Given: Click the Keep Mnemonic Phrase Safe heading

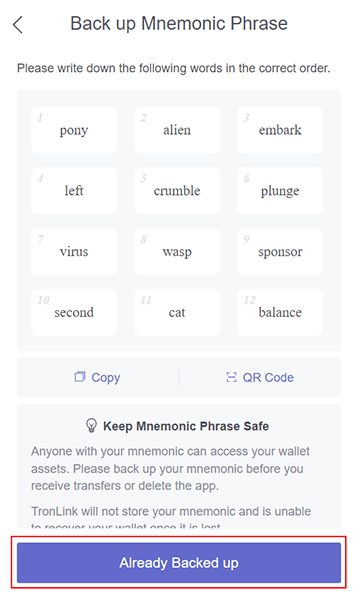Looking at the screenshot, I should pos(186,426).
